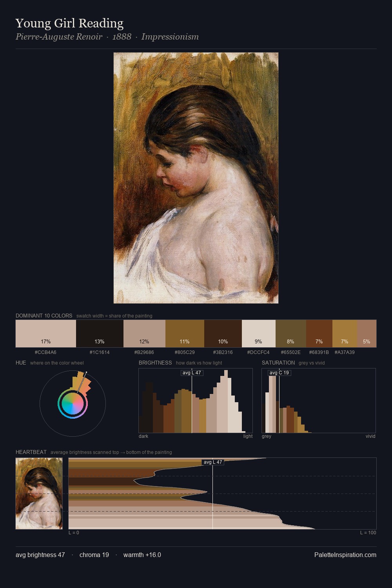Click the 'grey' axis label under Saturation

coord(267,436)
